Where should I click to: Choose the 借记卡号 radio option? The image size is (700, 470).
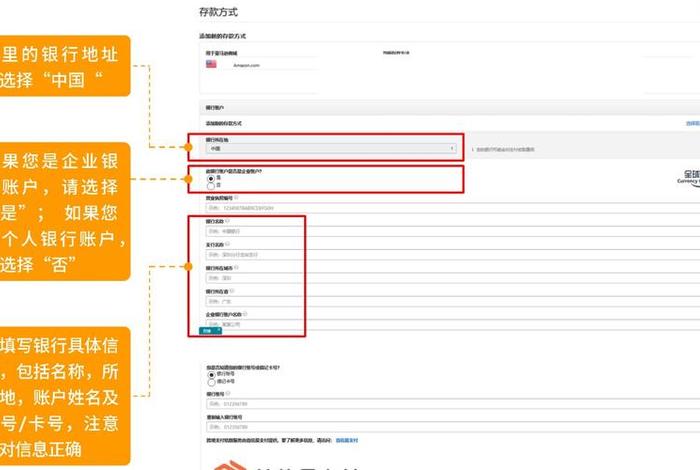click(210, 383)
